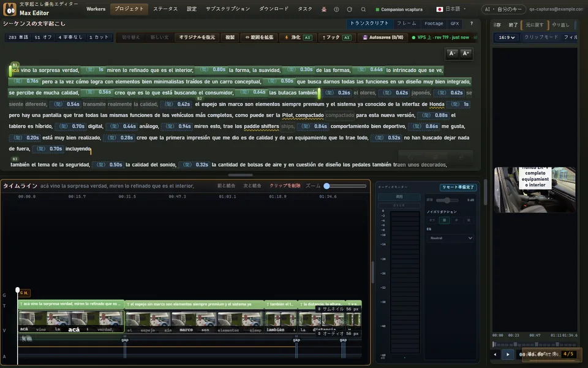Open the ダウンロード menu

click(274, 9)
